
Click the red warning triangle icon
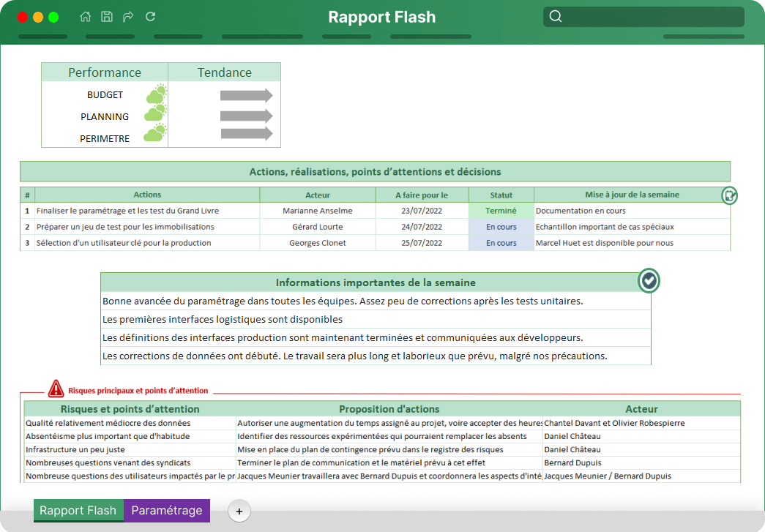tap(56, 389)
